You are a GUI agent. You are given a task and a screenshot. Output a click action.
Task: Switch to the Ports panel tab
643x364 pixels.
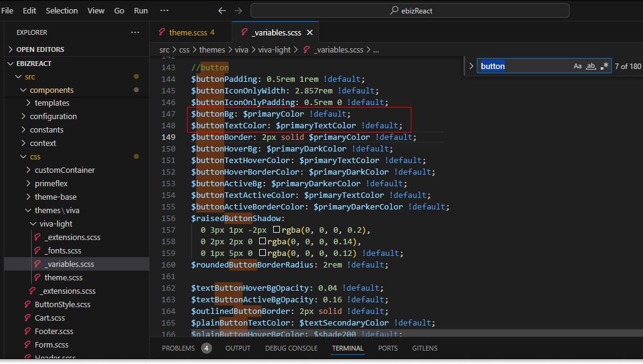[x=388, y=348]
